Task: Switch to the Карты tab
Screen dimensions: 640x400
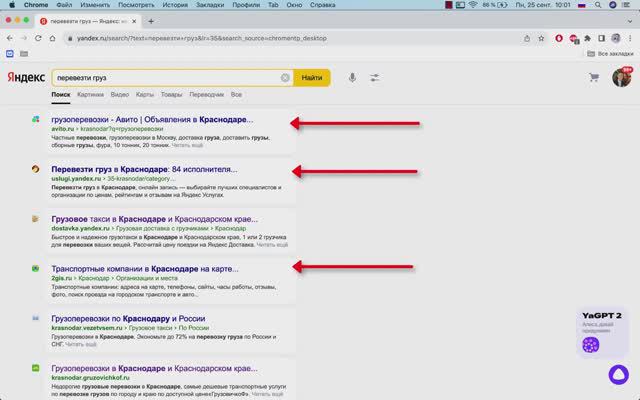Action: 145,94
